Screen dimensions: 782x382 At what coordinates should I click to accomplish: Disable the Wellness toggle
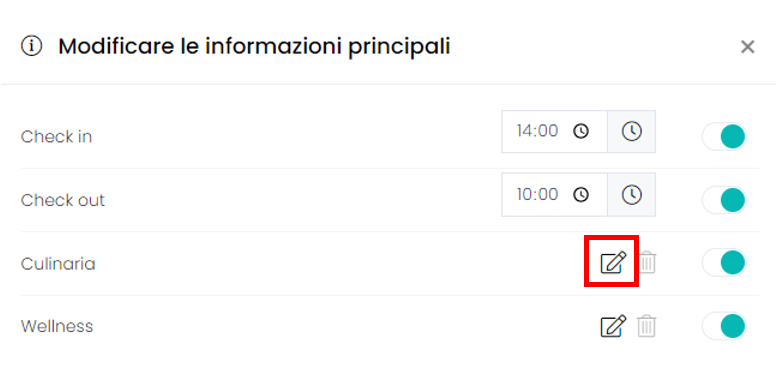pyautogui.click(x=724, y=326)
